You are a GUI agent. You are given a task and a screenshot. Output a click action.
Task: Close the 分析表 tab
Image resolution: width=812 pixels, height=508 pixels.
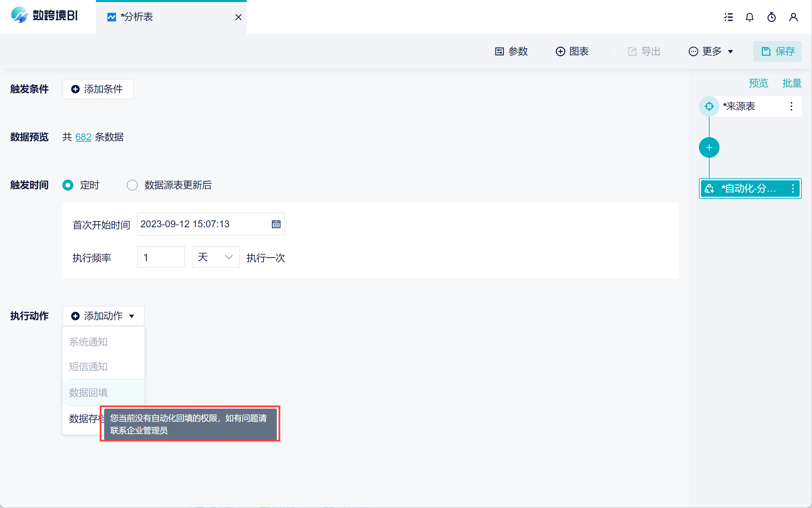tap(238, 17)
